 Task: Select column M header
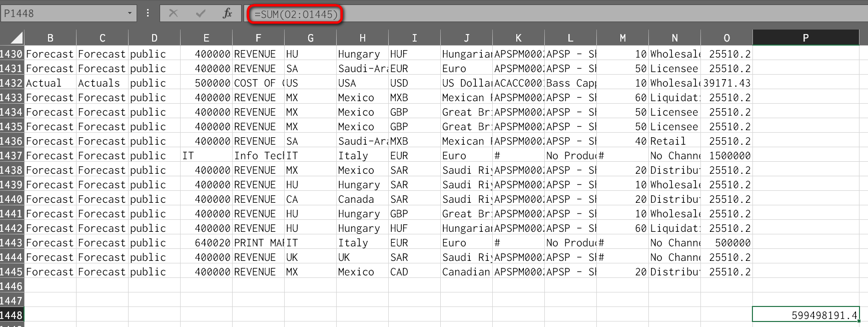tap(623, 38)
